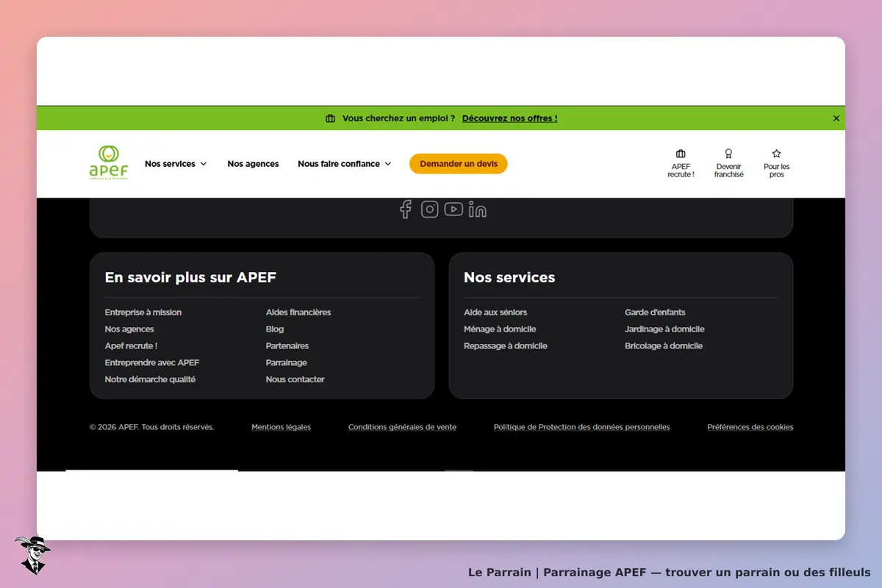Open Aide aux séniors link
Viewport: 882px width, 588px height.
pos(495,312)
